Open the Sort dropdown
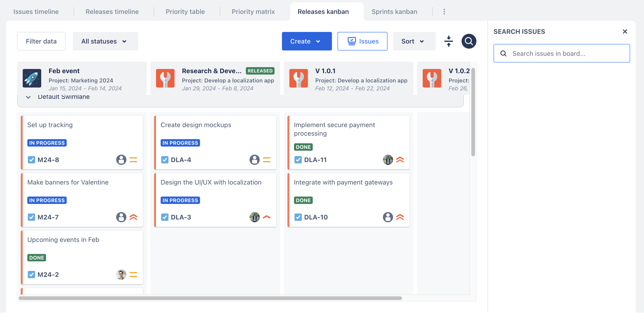This screenshot has width=644, height=313. pyautogui.click(x=414, y=41)
